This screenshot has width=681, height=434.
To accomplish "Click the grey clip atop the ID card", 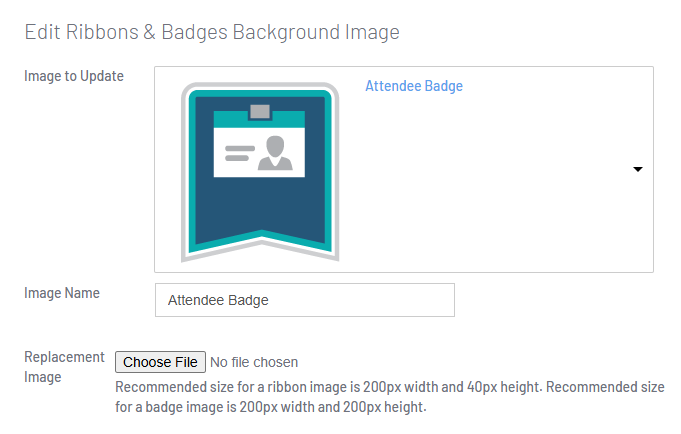I will 260,110.
